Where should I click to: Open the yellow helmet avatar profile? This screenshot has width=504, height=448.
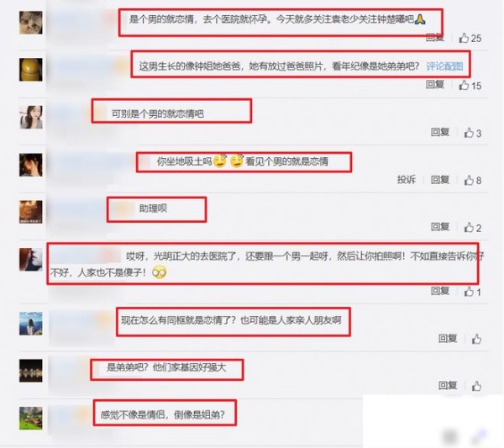[x=31, y=70]
